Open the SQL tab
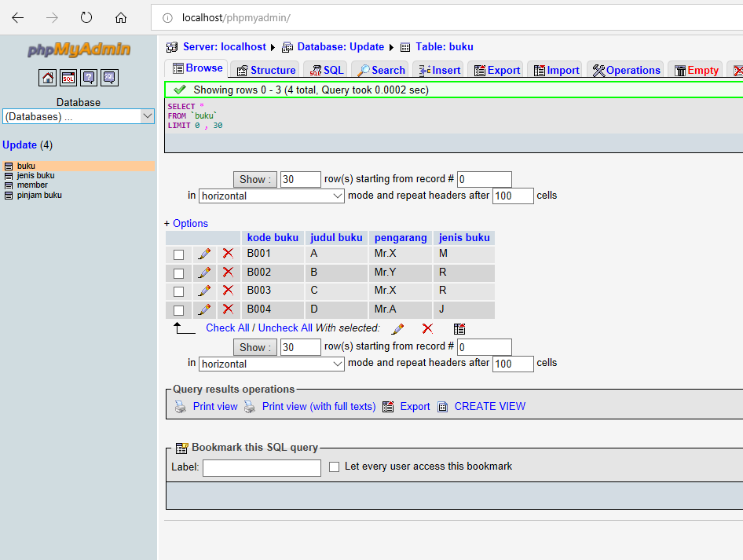The height and width of the screenshot is (560, 743). (325, 69)
